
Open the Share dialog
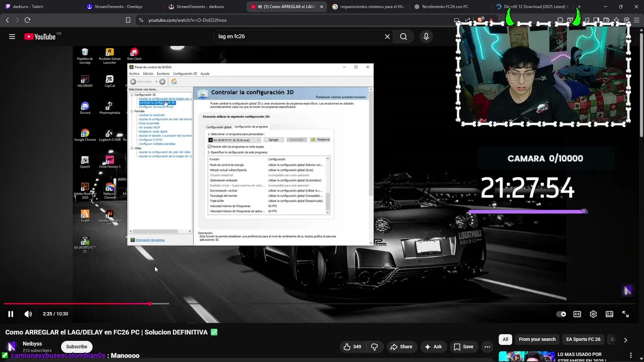[401, 346]
